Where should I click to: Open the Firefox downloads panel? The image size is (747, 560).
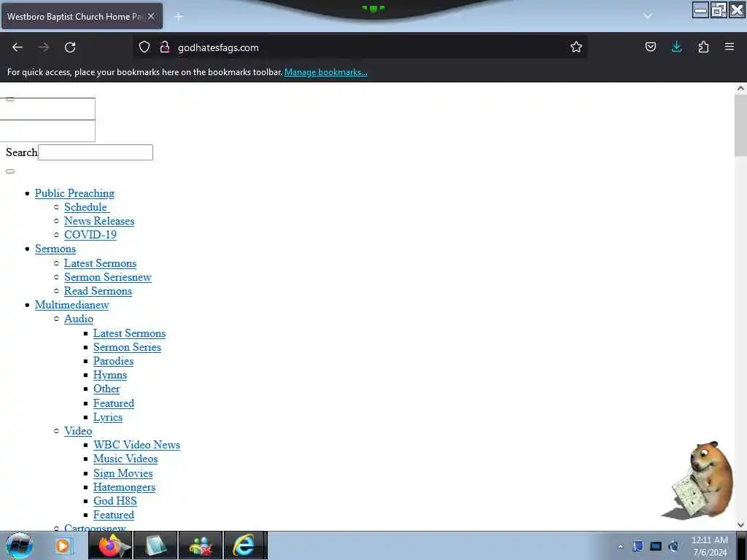coord(676,47)
